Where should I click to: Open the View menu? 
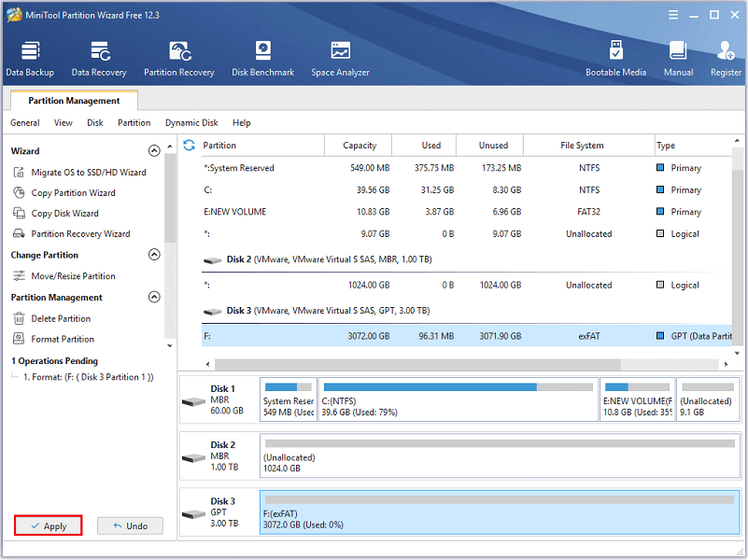pyautogui.click(x=63, y=122)
